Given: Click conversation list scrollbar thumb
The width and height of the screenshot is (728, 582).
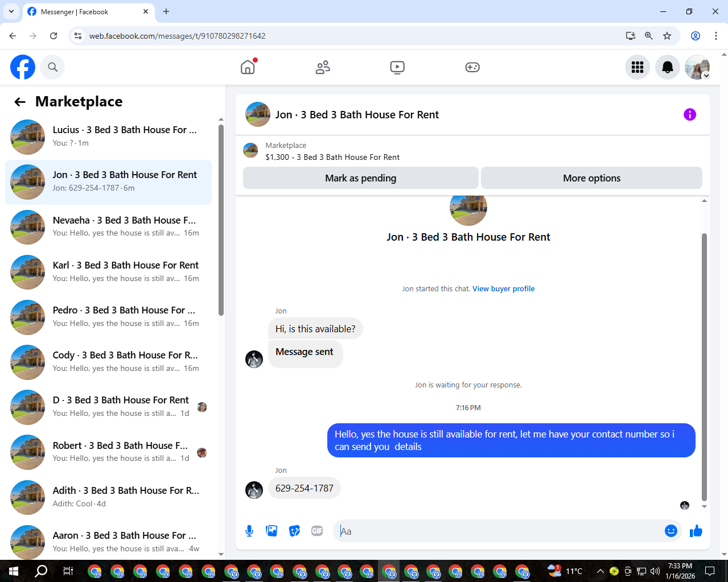Looking at the screenshot, I should pyautogui.click(x=221, y=219).
